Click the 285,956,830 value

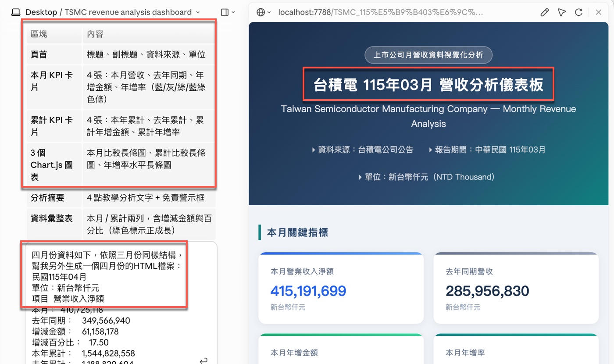click(487, 291)
